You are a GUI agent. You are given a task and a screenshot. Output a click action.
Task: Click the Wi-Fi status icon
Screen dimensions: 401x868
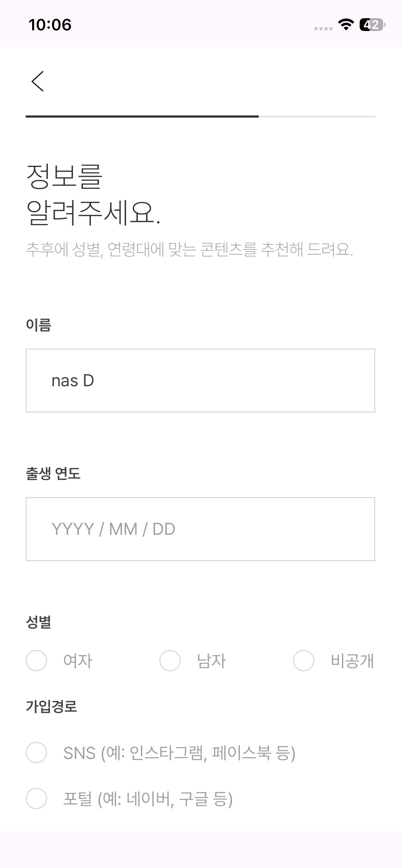pos(345,25)
